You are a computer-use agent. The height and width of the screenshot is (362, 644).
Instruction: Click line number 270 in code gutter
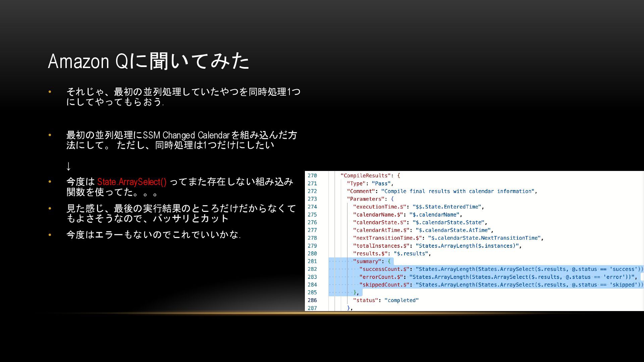coord(312,176)
